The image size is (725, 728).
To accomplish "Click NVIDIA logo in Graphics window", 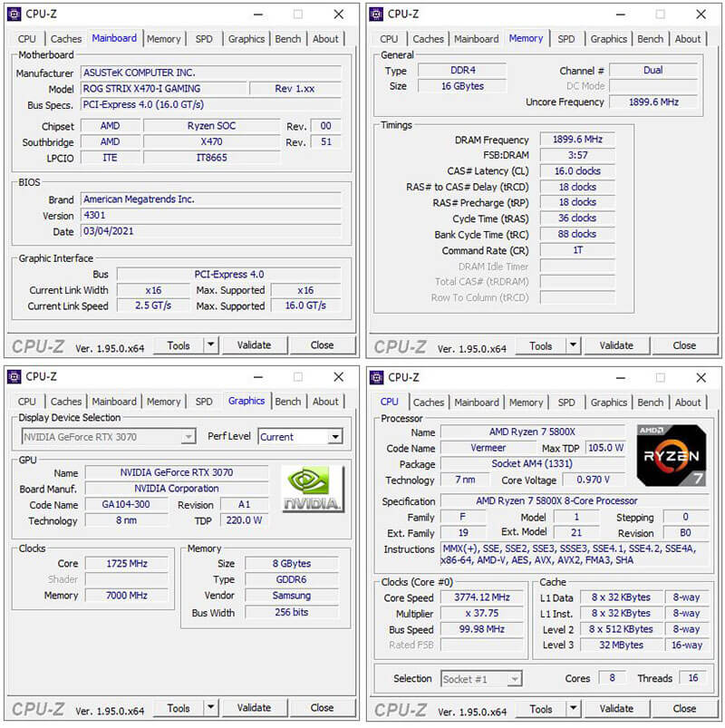I will 313,489.
